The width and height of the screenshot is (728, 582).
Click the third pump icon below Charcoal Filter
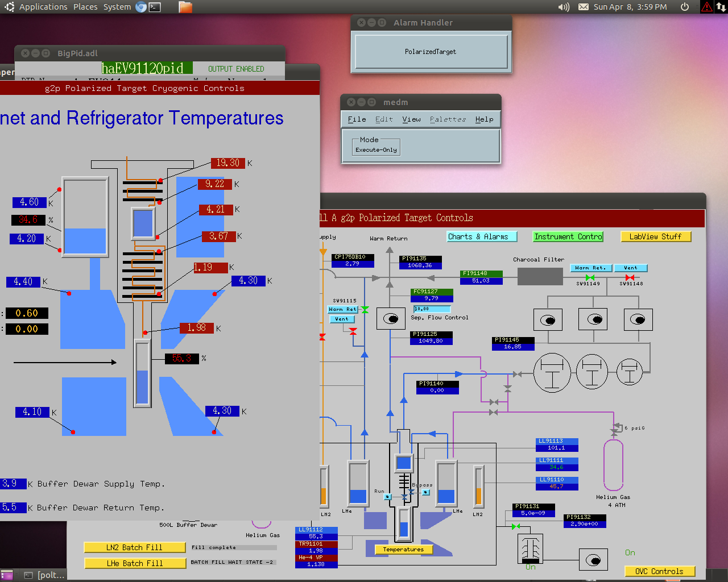[x=638, y=319]
